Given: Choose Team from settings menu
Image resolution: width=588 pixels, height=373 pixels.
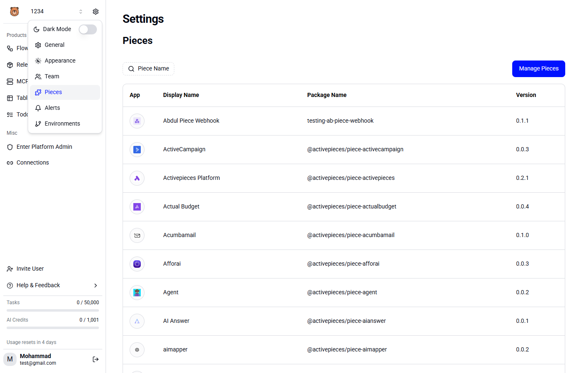Looking at the screenshot, I should tap(52, 76).
